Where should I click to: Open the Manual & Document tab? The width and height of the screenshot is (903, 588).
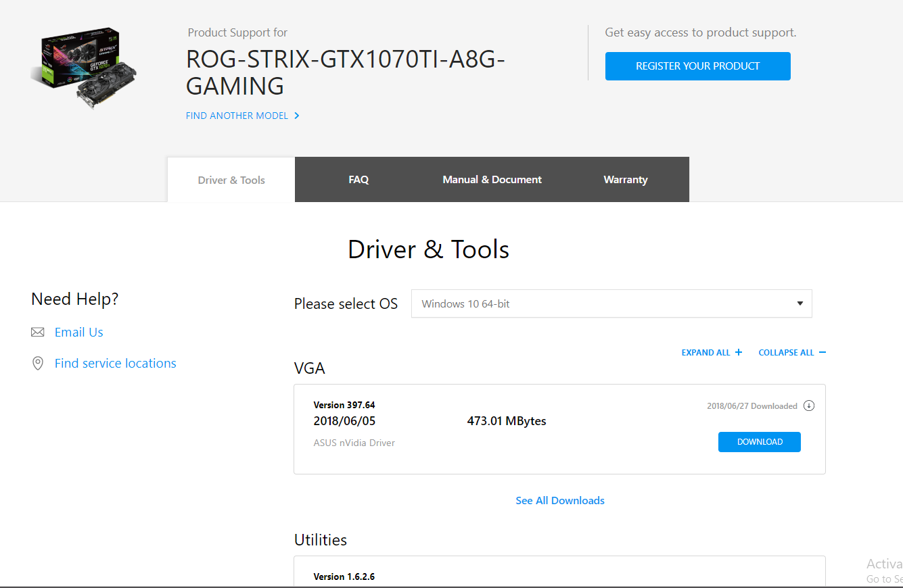pyautogui.click(x=492, y=180)
